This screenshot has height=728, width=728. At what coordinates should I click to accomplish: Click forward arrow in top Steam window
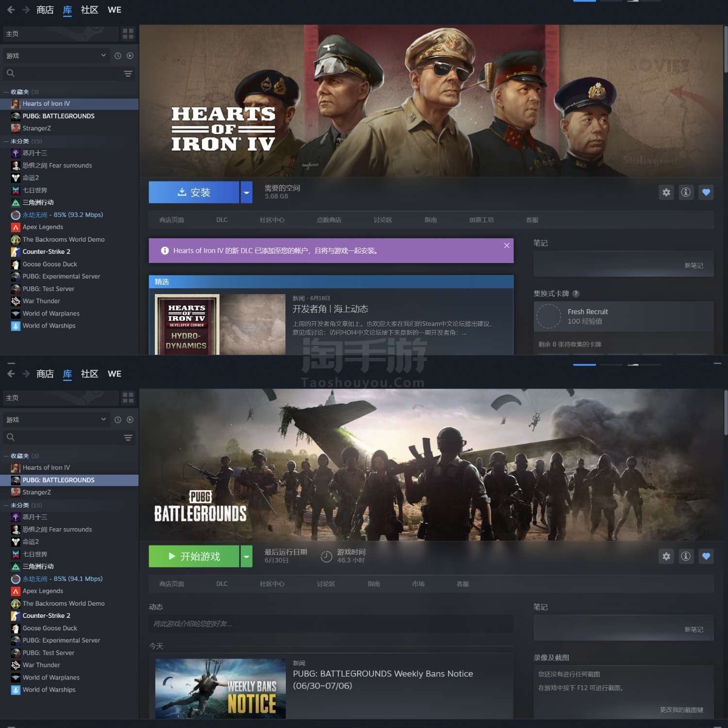(26, 10)
